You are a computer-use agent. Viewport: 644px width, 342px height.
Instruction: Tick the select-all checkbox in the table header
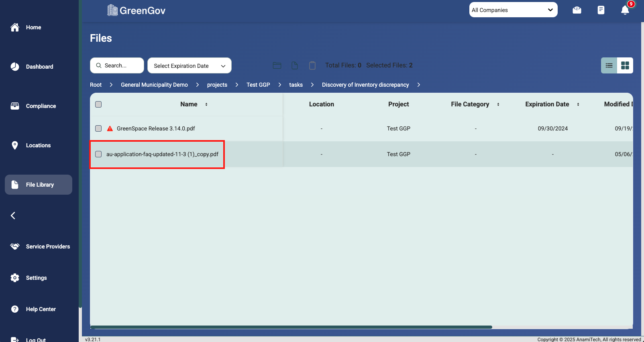[x=98, y=104]
